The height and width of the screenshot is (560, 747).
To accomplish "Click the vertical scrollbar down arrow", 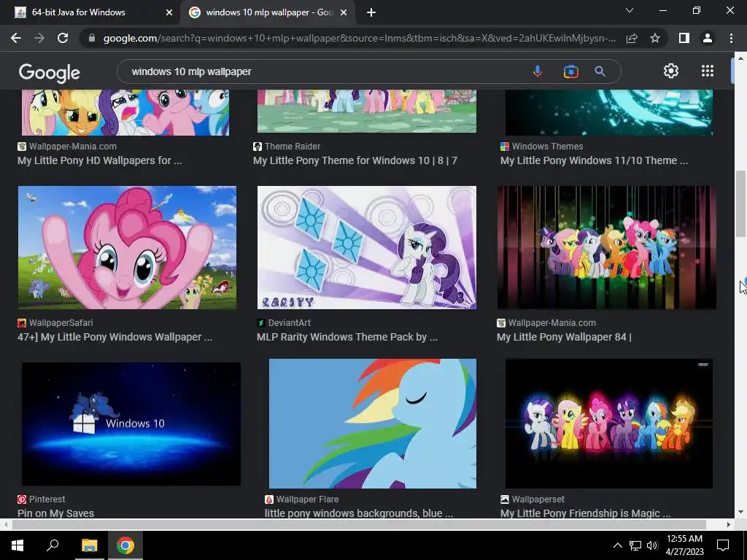I will click(740, 513).
